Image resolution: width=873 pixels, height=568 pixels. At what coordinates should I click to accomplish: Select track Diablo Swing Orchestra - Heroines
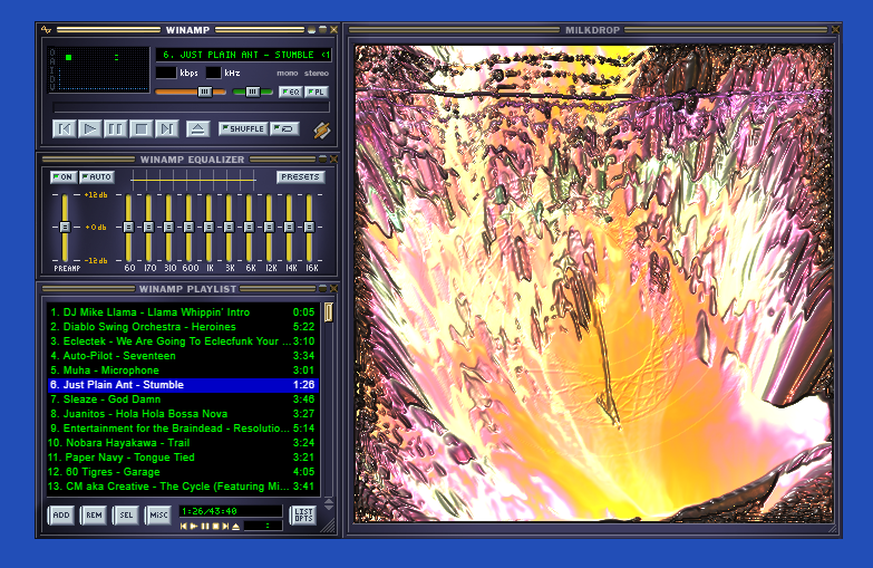183,327
